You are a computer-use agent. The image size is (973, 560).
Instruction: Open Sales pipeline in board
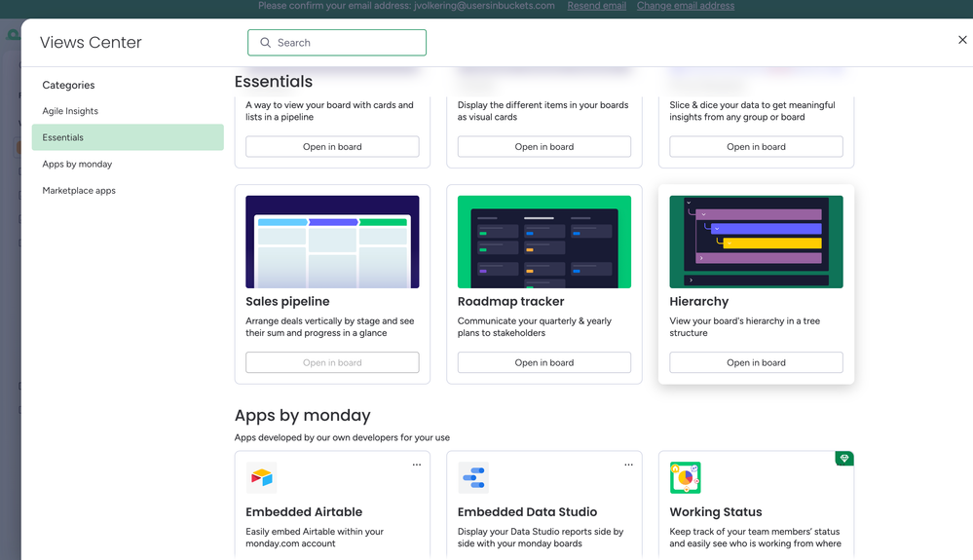[332, 363]
